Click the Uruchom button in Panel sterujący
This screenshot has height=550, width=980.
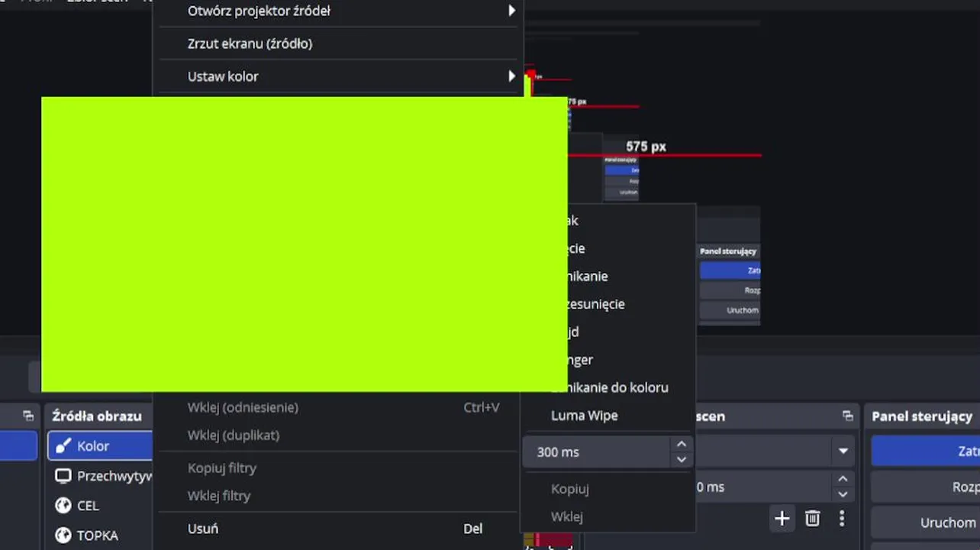point(926,522)
